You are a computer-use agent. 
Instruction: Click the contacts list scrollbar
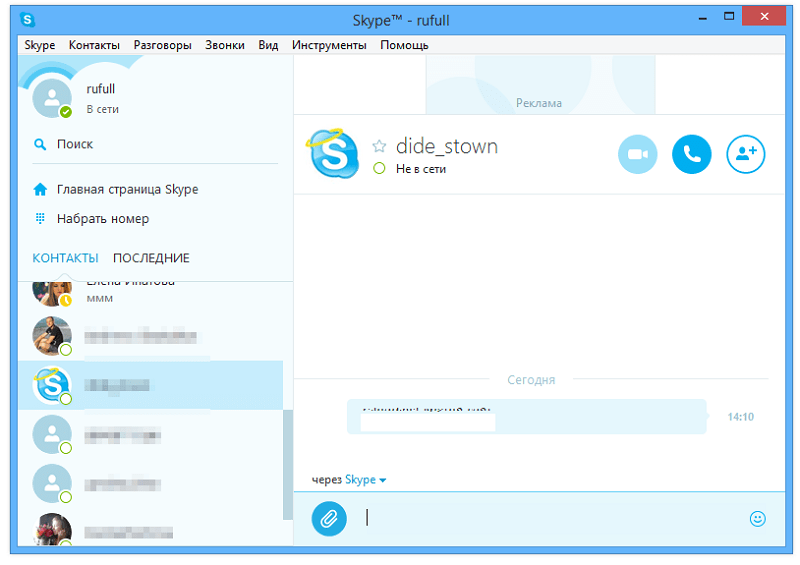coord(288,464)
